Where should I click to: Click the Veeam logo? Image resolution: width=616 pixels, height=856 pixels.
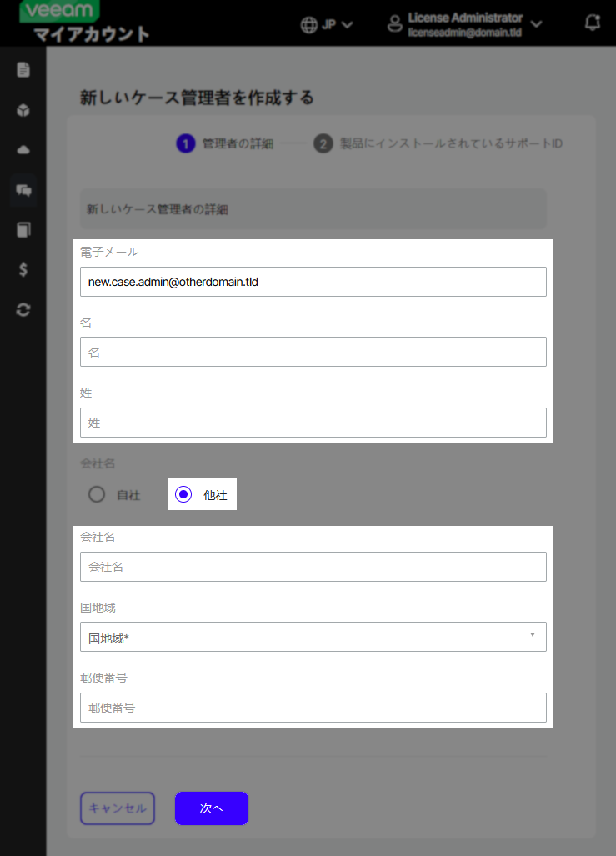[59, 11]
